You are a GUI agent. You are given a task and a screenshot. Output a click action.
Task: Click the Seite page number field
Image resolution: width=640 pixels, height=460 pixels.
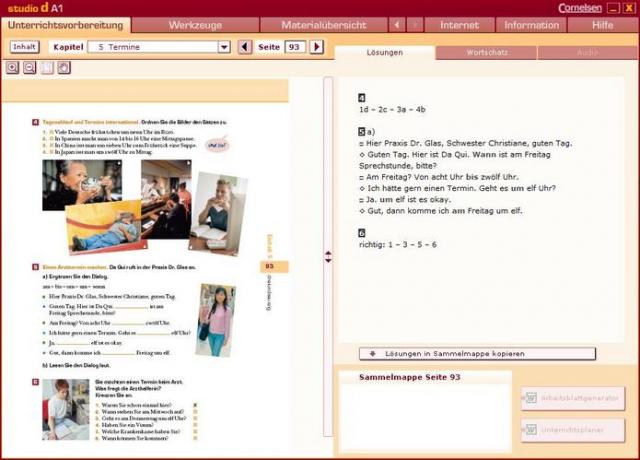[295, 47]
